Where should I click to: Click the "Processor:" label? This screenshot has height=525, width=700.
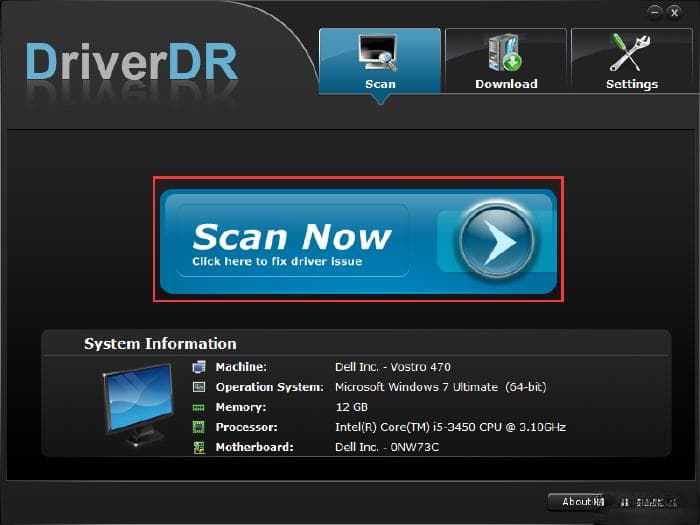click(x=246, y=427)
